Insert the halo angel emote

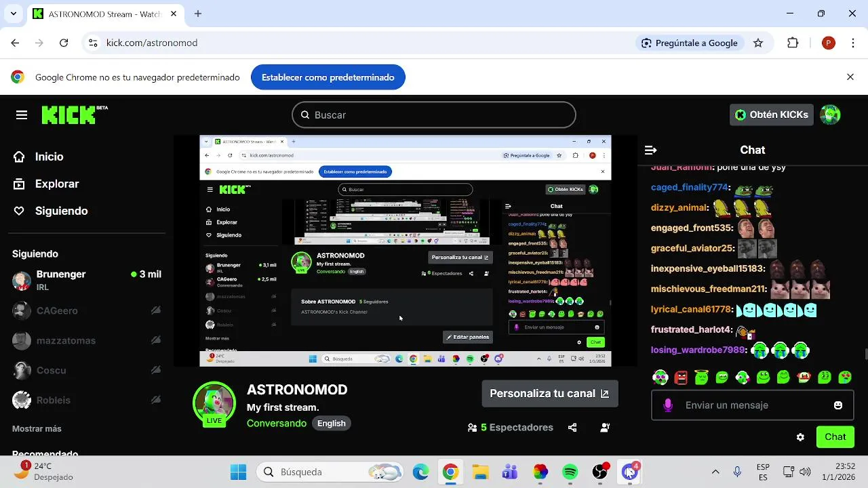coord(701,377)
